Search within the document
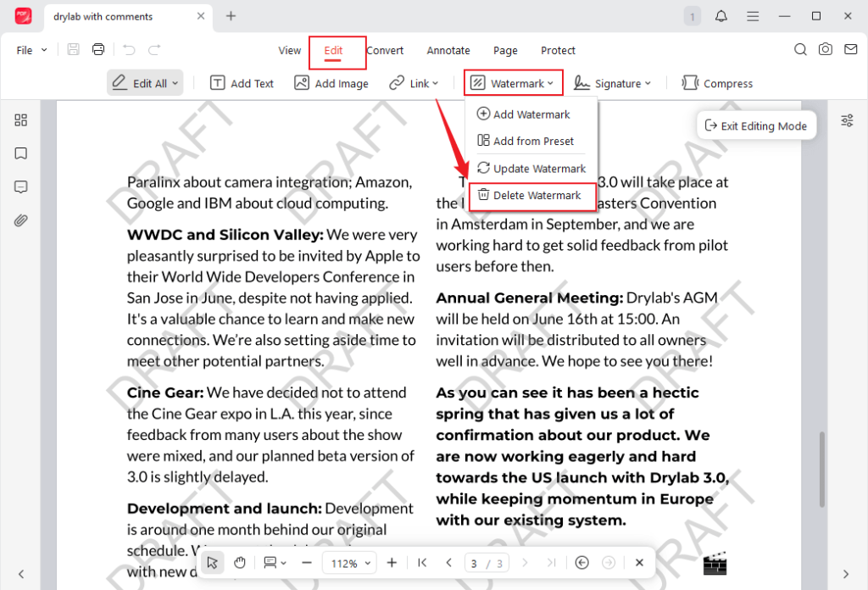The width and height of the screenshot is (868, 590). point(800,49)
